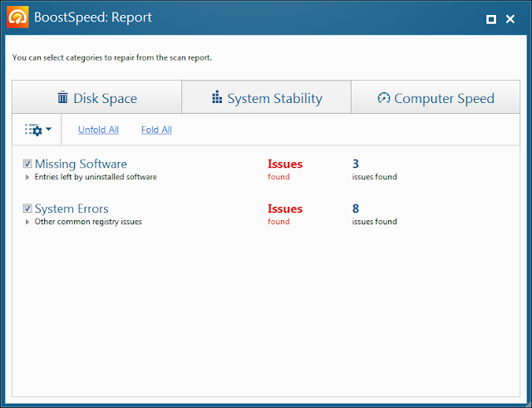Click the 8 issues found count
Screen dimensions: 532x408
tap(356, 209)
